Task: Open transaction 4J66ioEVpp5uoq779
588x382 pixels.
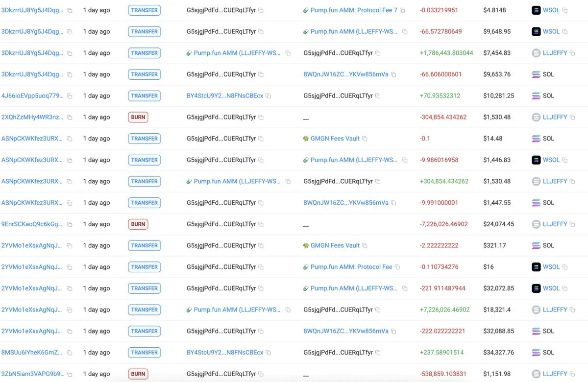Action: click(x=32, y=96)
